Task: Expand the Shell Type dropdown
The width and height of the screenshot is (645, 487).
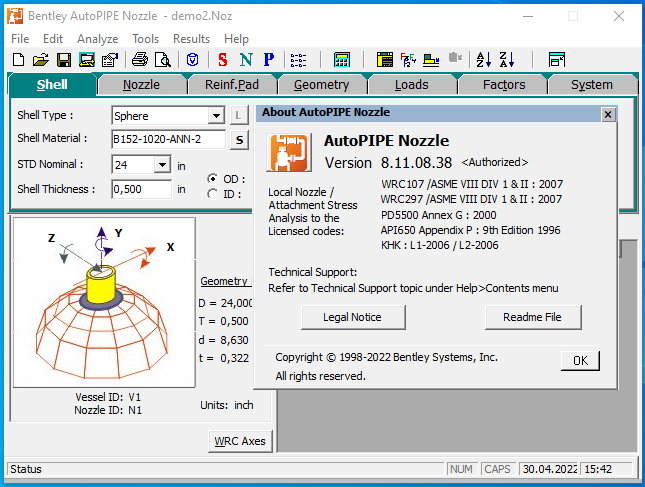Action: pyautogui.click(x=216, y=116)
